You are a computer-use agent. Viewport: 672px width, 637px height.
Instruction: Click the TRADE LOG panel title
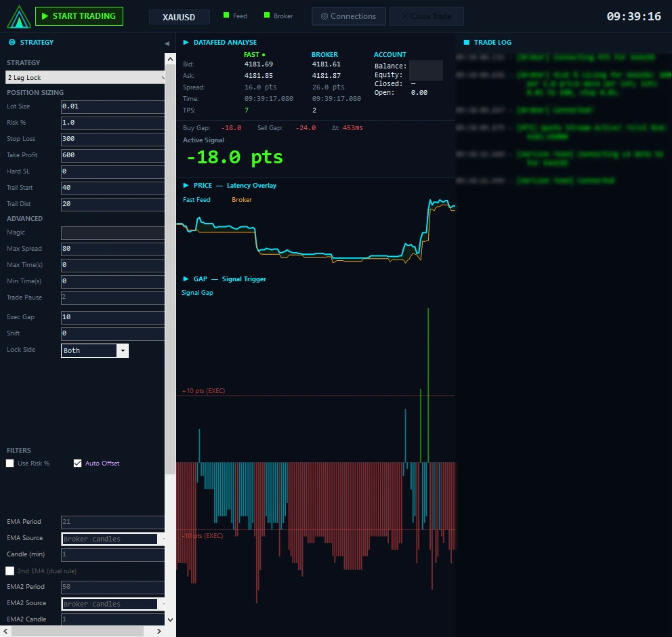(x=492, y=43)
